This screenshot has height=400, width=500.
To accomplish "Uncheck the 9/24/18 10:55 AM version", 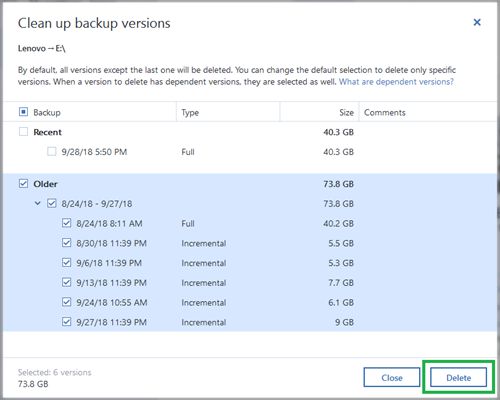I will pyautogui.click(x=67, y=302).
